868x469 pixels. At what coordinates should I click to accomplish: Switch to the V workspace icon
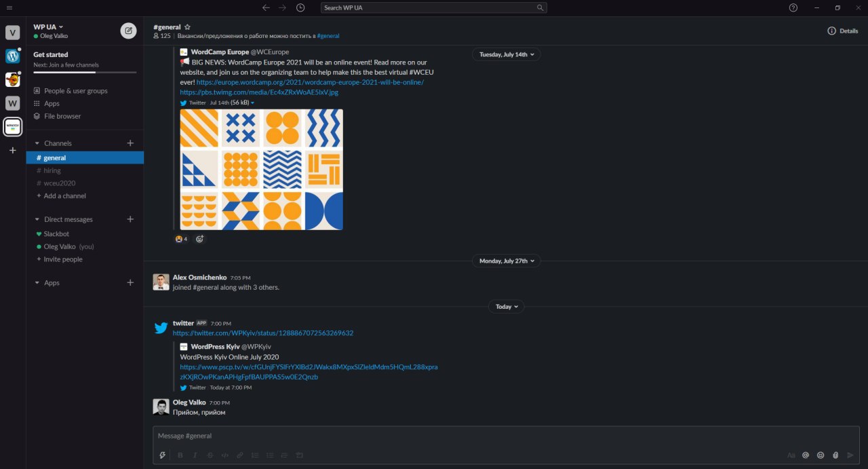click(x=13, y=33)
